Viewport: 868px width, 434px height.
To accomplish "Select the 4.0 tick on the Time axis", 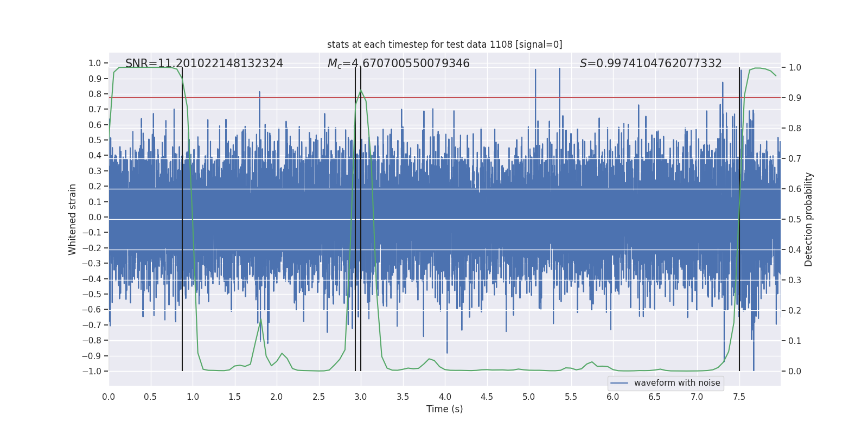I will pyautogui.click(x=445, y=397).
